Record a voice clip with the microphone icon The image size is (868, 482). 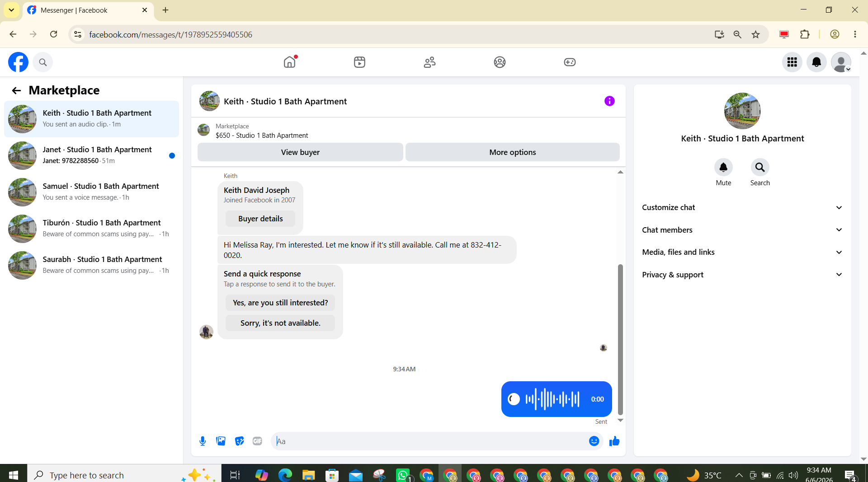(x=203, y=441)
